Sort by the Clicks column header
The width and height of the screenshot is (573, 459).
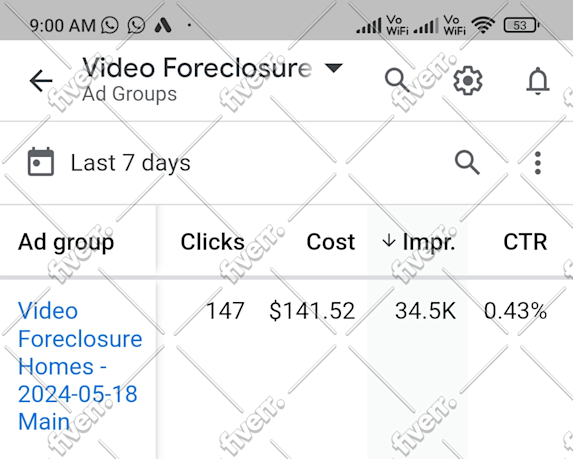pyautogui.click(x=212, y=242)
